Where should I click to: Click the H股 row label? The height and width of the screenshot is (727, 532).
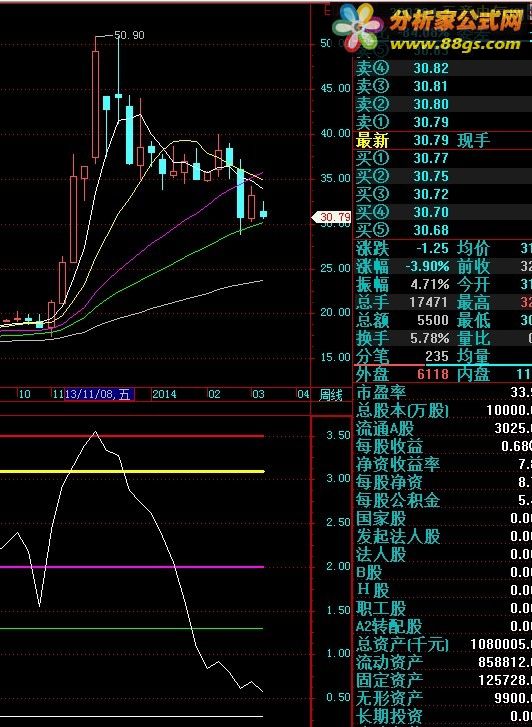(373, 591)
